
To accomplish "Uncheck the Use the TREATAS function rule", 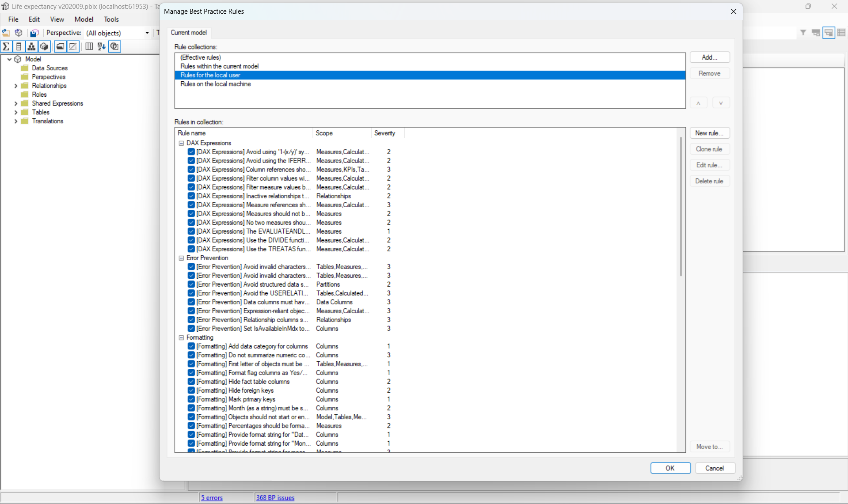I will click(x=191, y=249).
